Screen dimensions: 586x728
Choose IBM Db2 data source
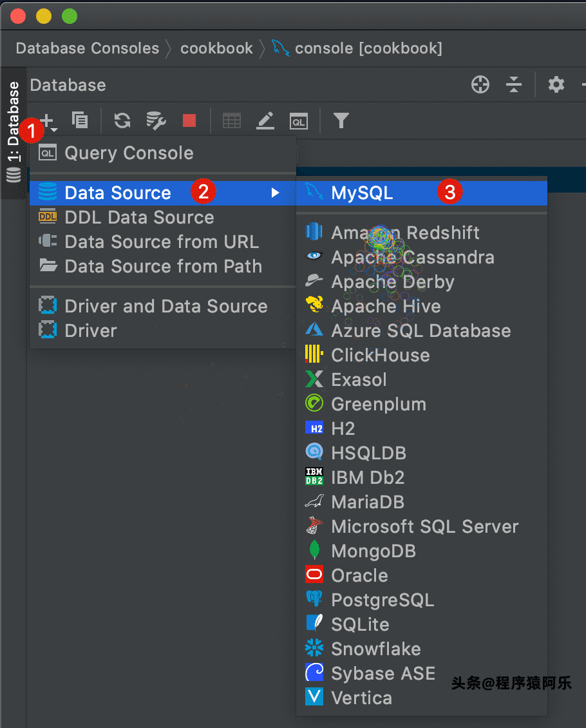click(x=422, y=478)
